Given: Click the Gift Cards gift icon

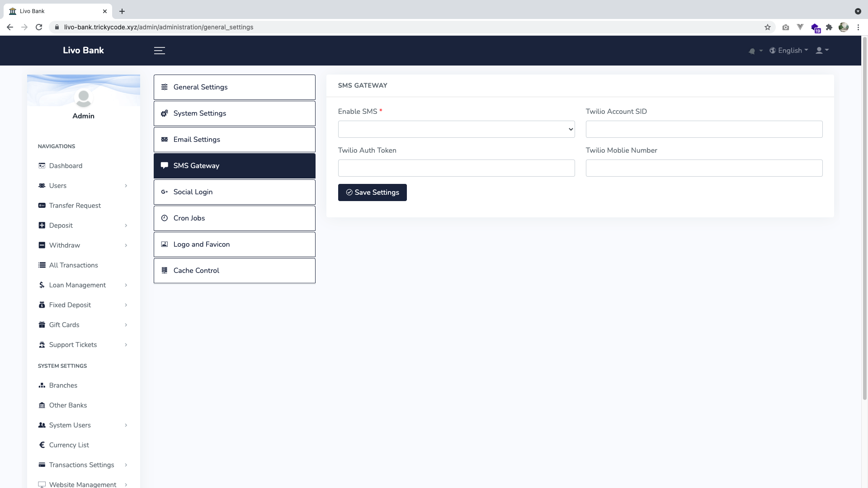Looking at the screenshot, I should (42, 325).
